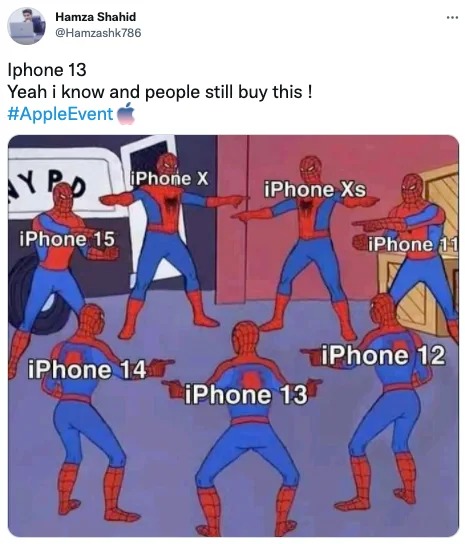Click the Apple logo emoji after the hashtag

pos(126,113)
